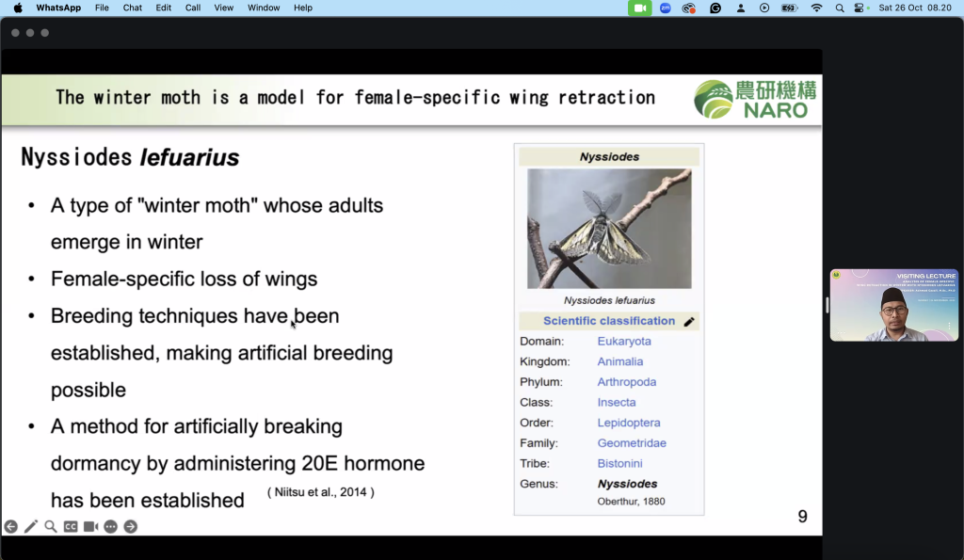The height and width of the screenshot is (560, 964).
Task: Open the View menu in menu bar
Action: [224, 8]
